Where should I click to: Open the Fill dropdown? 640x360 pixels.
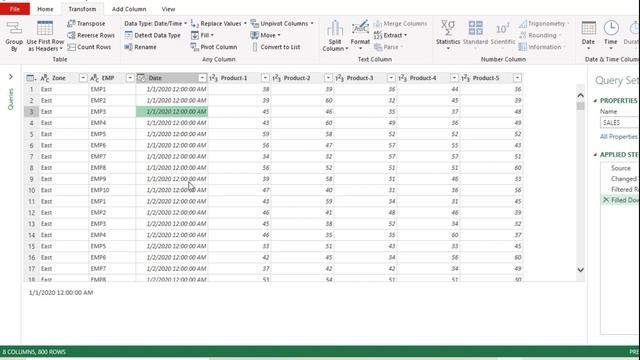point(202,36)
